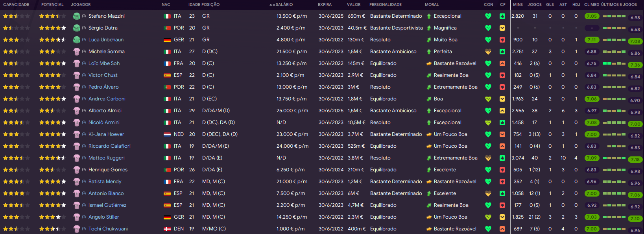Sort by EXPIRA column header
Image resolution: width=644 pixels, height=234 pixels.
[x=325, y=5]
